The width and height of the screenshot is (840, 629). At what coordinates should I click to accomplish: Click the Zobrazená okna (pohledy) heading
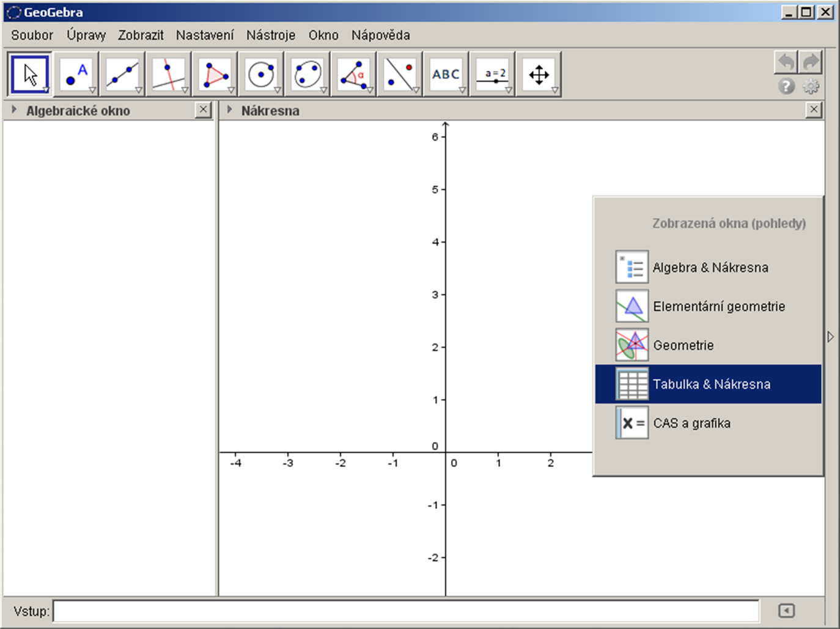729,224
